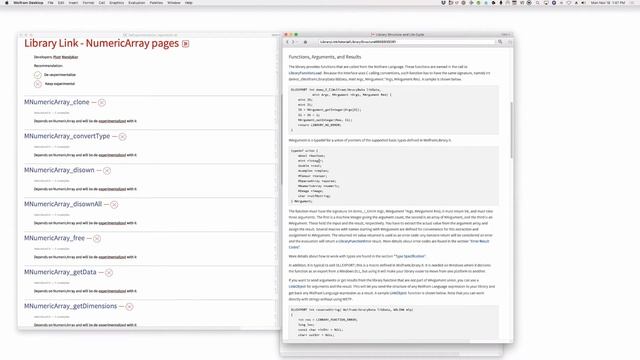
Task: Click the date and time in menu bar
Action: 608,2
